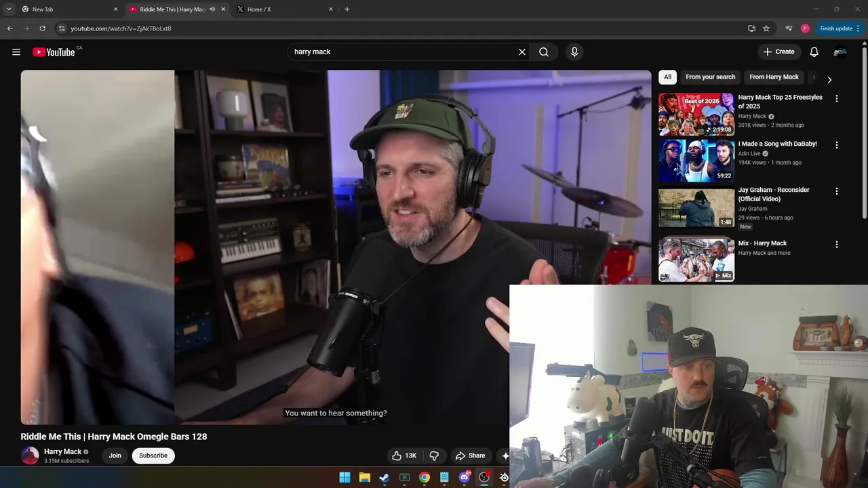Open the media controls icon in Chrome toolbar
The image size is (868, 488).
(789, 28)
